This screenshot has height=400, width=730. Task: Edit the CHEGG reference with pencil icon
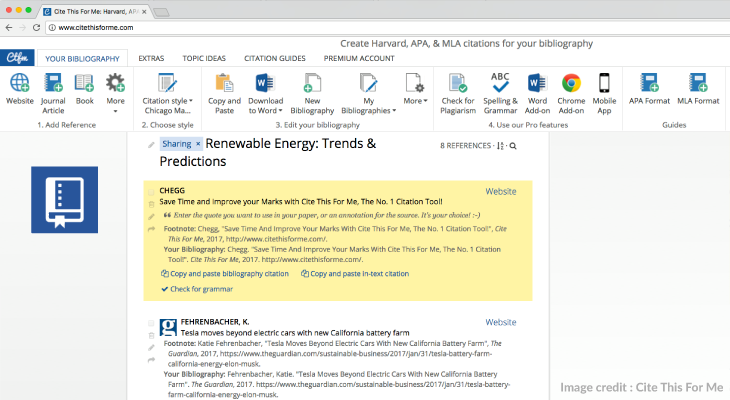click(151, 217)
